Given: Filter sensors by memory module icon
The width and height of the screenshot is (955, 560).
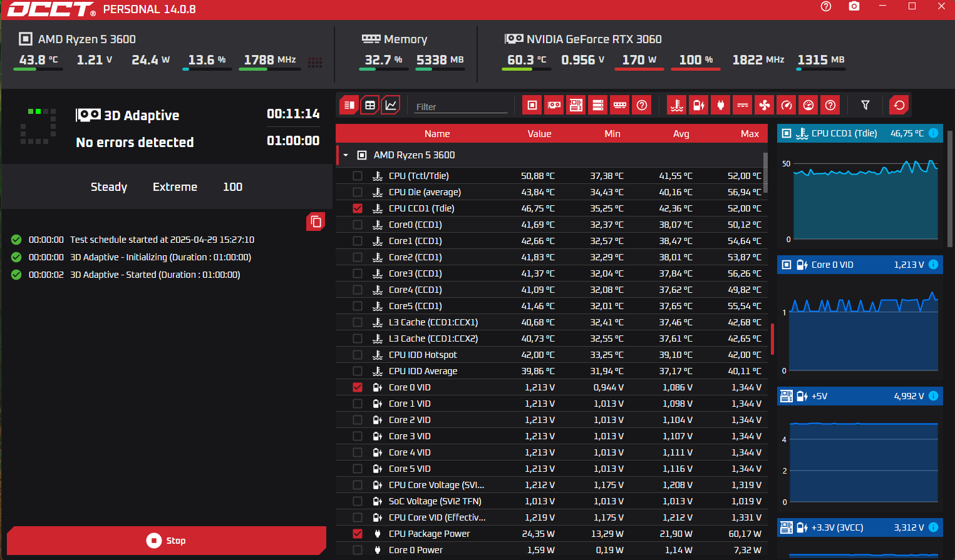Looking at the screenshot, I should coord(620,105).
